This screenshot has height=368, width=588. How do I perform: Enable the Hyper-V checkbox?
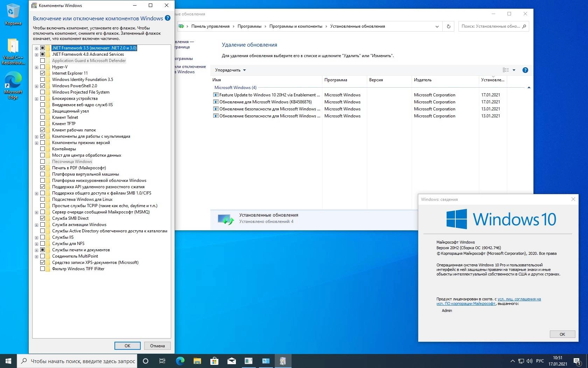(x=43, y=67)
